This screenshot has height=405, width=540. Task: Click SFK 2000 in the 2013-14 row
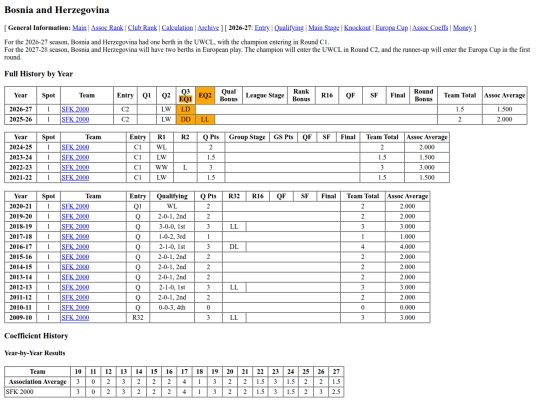pyautogui.click(x=75, y=277)
